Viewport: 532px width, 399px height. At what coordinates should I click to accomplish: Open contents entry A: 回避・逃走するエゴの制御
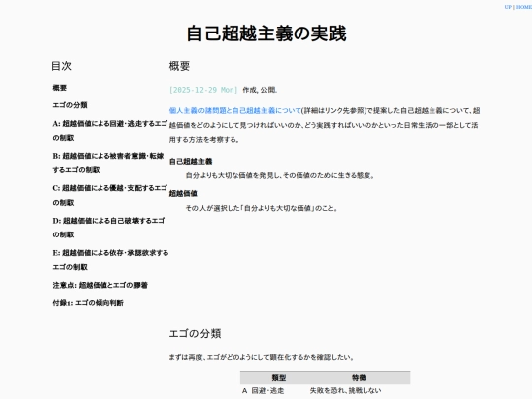[110, 131]
